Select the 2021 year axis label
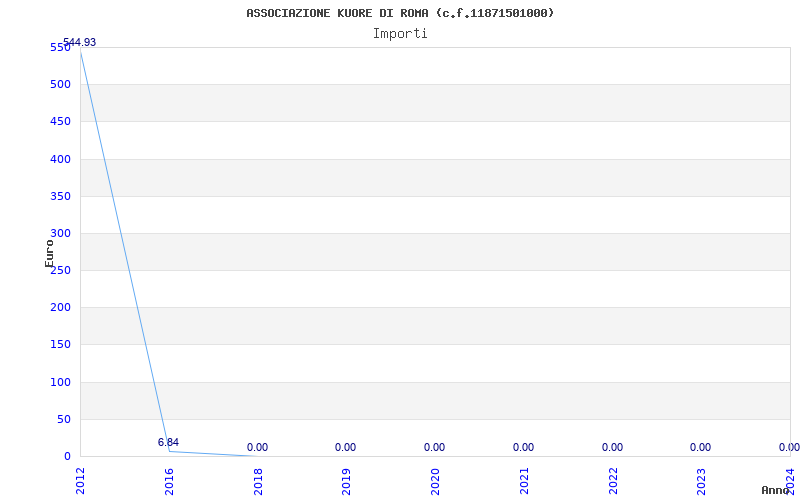 pos(524,481)
